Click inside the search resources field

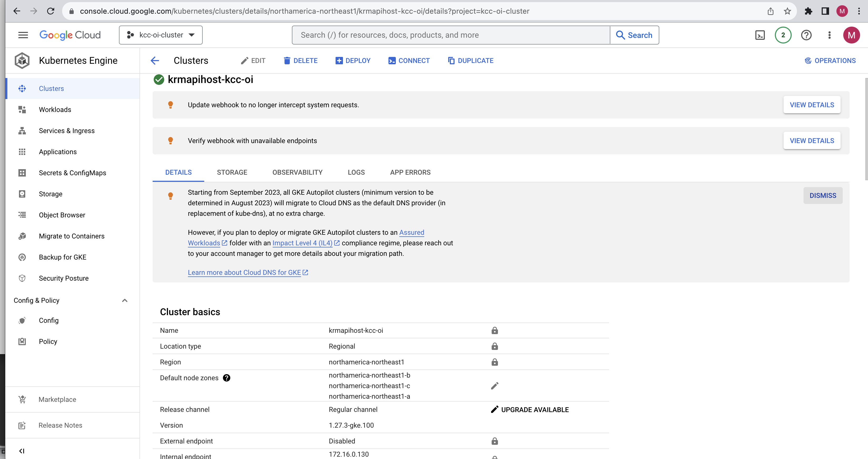(438, 35)
